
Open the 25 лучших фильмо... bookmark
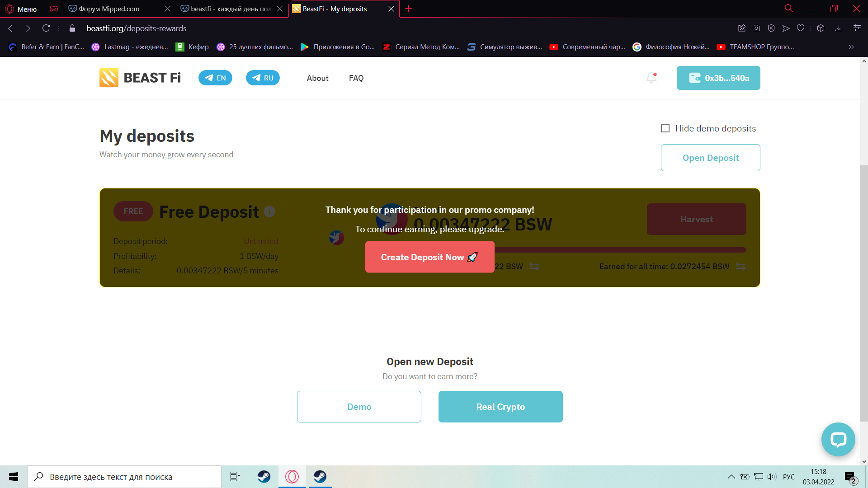(255, 47)
